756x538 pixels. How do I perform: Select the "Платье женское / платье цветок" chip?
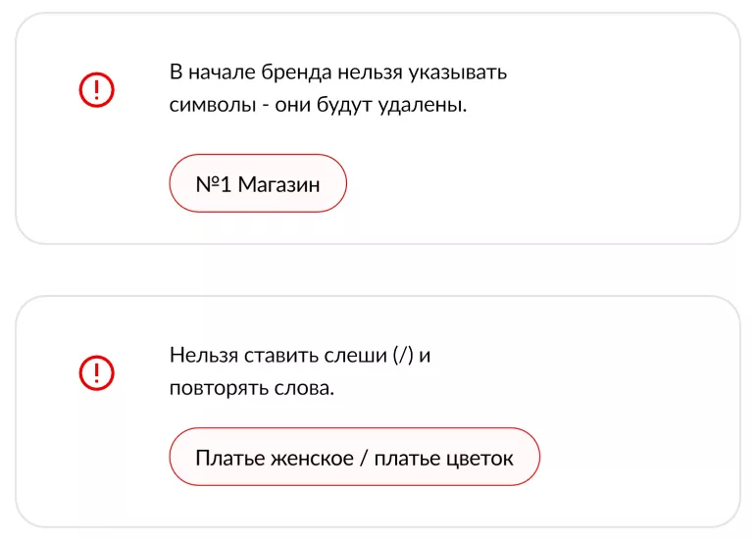point(354,458)
